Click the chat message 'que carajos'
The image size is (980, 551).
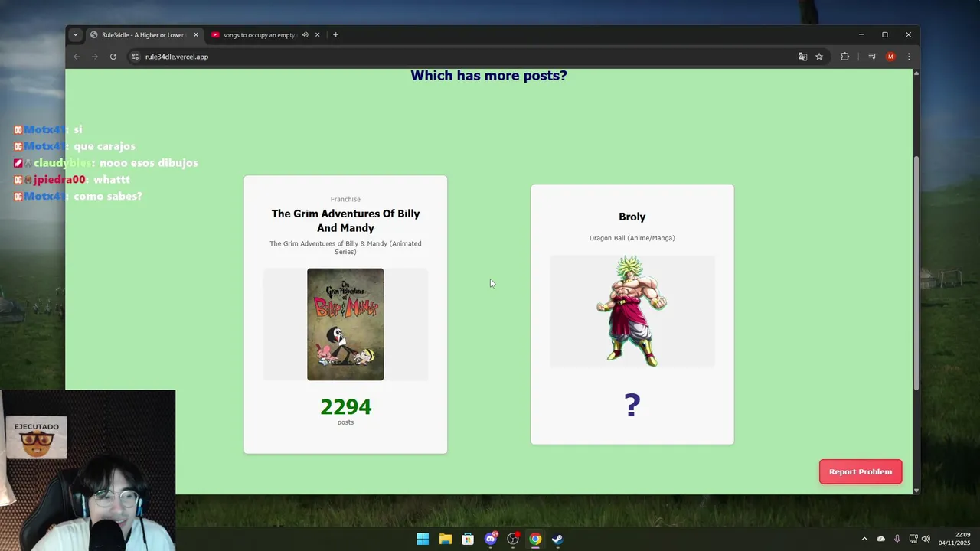click(x=104, y=146)
